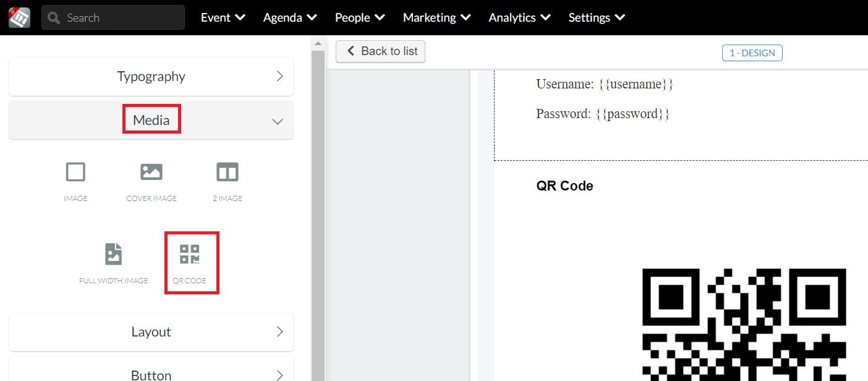This screenshot has width=868, height=381.
Task: Open the Agenda menu
Action: [290, 17]
